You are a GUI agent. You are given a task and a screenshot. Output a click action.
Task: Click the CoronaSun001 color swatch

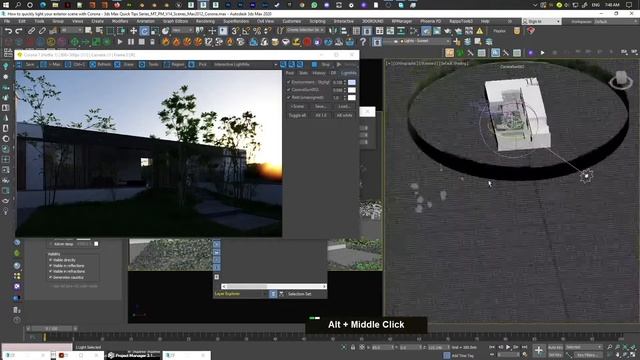pos(351,90)
